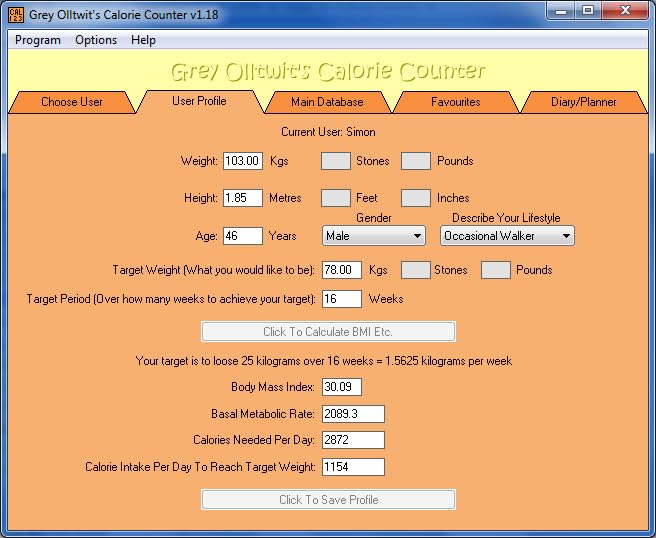Close the Calorie Counter window
The width and height of the screenshot is (656, 538).
coord(625,11)
